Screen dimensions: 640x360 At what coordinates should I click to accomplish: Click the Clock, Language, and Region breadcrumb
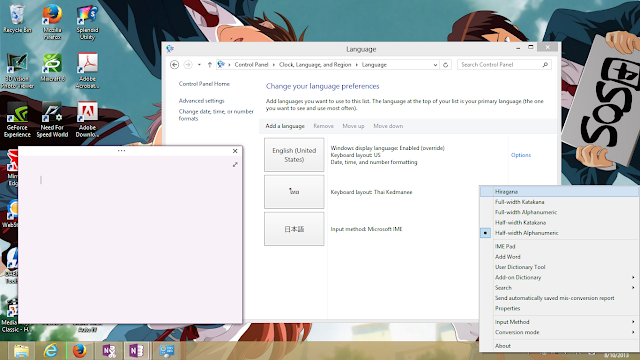click(315, 64)
